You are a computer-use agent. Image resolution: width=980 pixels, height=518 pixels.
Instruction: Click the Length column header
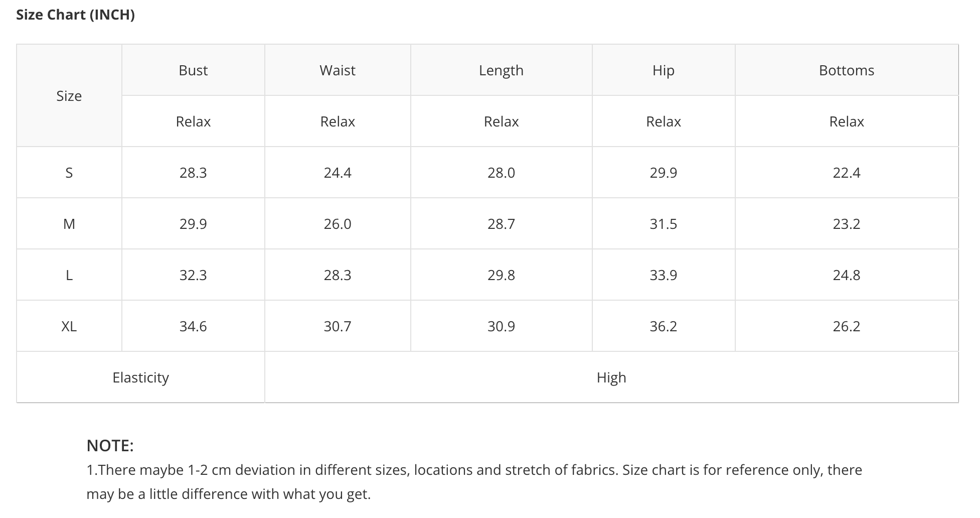pyautogui.click(x=501, y=70)
